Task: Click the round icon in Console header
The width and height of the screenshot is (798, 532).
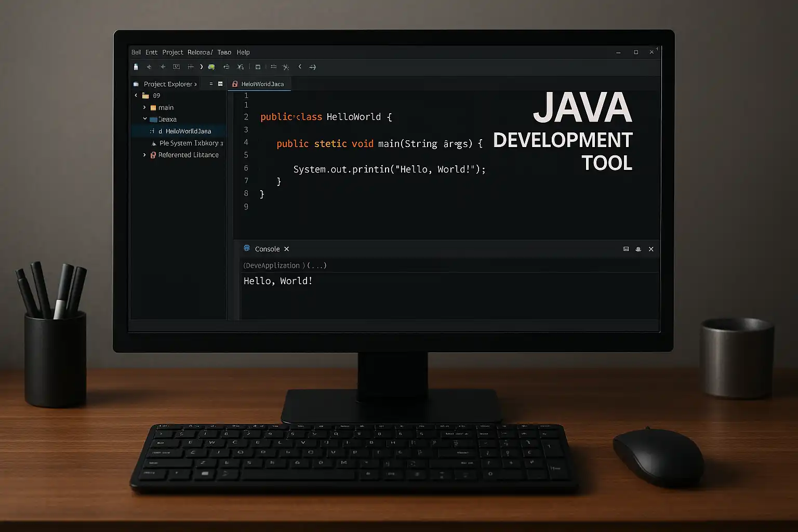Action: (x=639, y=249)
